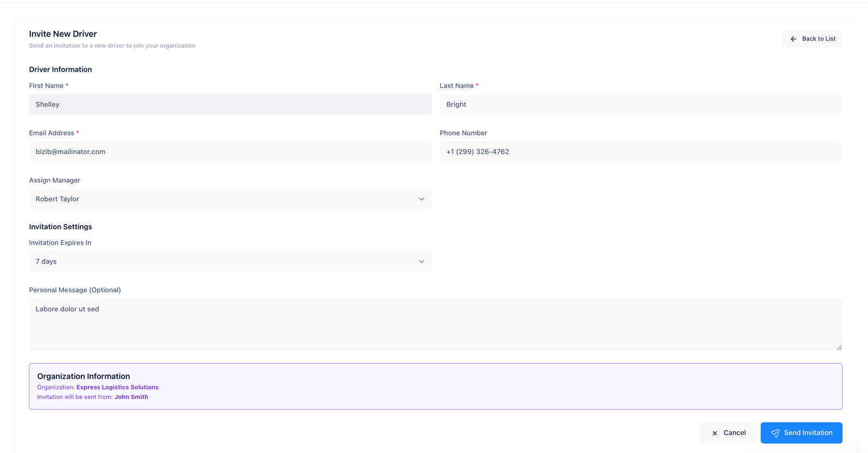Click the X icon beside Cancel
Viewport: 868px width, 453px height.
714,433
